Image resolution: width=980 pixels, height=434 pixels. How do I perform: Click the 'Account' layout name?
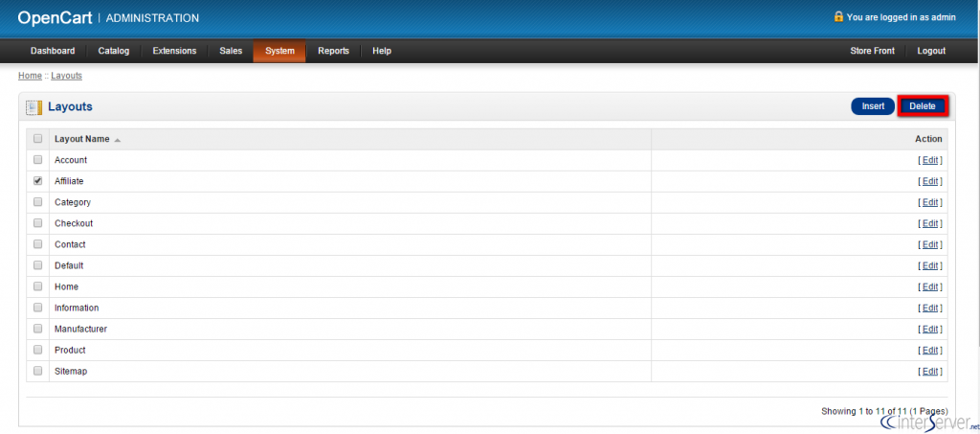pos(71,160)
